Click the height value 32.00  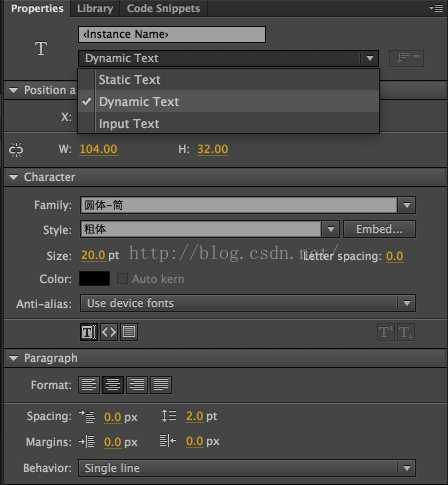pos(213,149)
